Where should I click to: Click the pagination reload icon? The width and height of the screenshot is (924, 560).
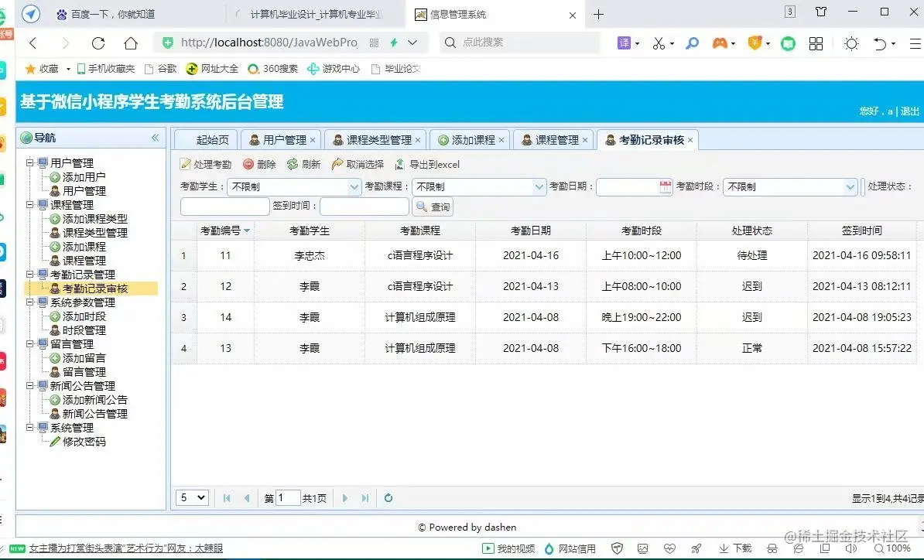[388, 498]
